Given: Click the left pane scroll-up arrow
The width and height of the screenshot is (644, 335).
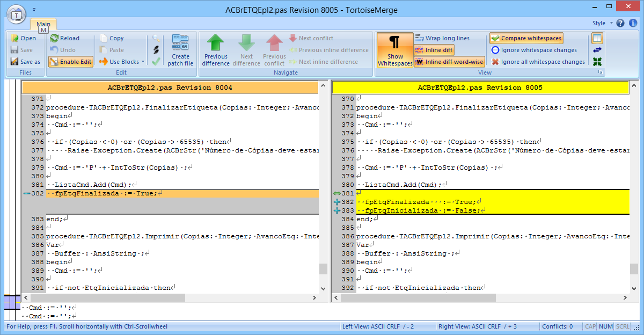Looking at the screenshot, I should tap(323, 85).
